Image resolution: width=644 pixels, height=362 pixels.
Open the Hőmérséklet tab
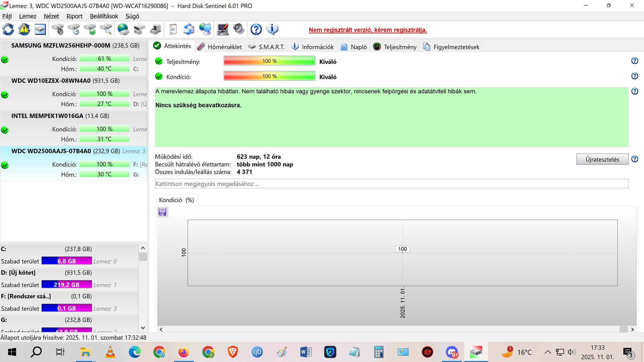(219, 47)
